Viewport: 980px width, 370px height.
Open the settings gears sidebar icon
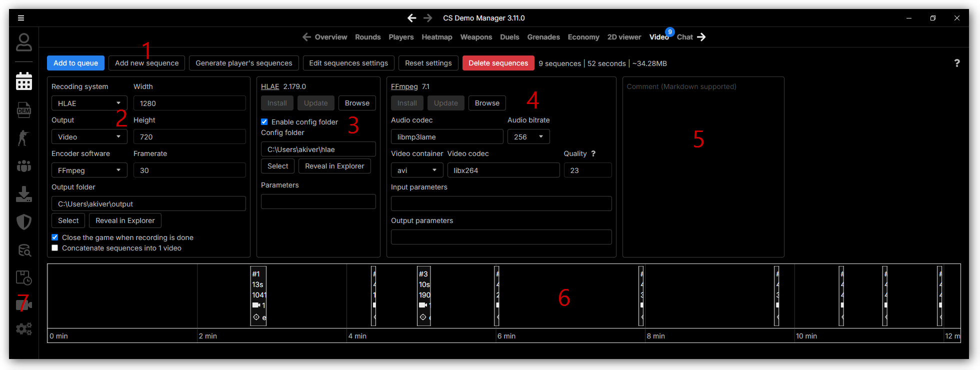pyautogui.click(x=24, y=328)
